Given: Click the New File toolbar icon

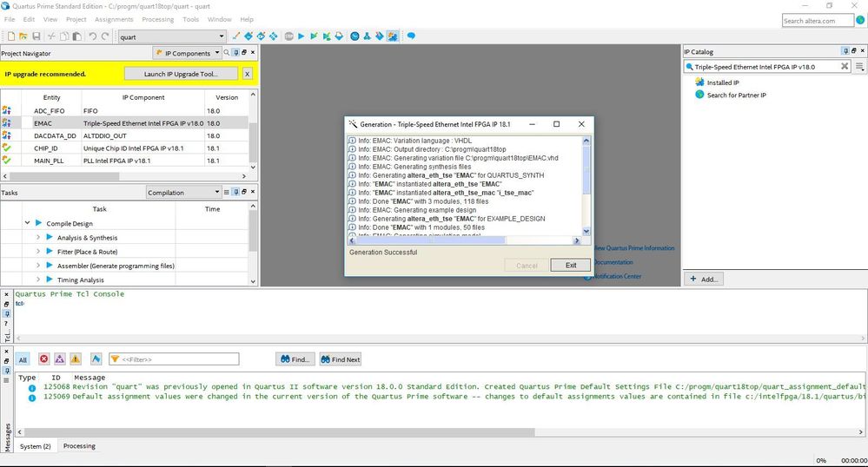Looking at the screenshot, I should pos(10,36).
